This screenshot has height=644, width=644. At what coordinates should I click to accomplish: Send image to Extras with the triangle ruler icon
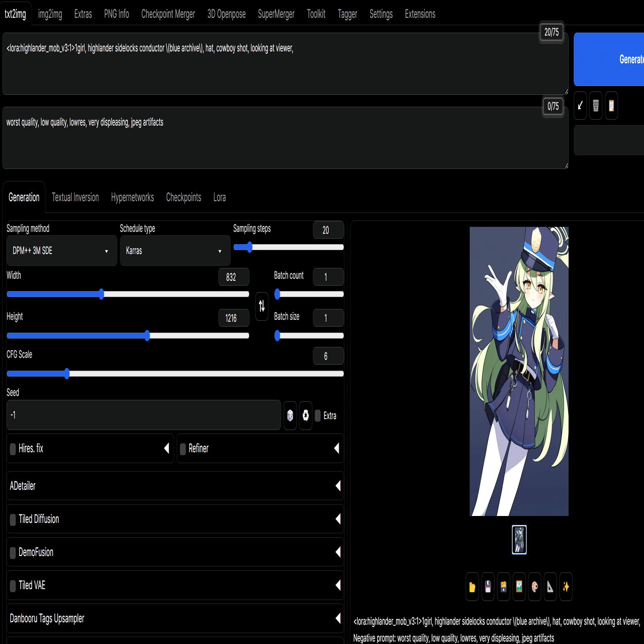pyautogui.click(x=550, y=587)
